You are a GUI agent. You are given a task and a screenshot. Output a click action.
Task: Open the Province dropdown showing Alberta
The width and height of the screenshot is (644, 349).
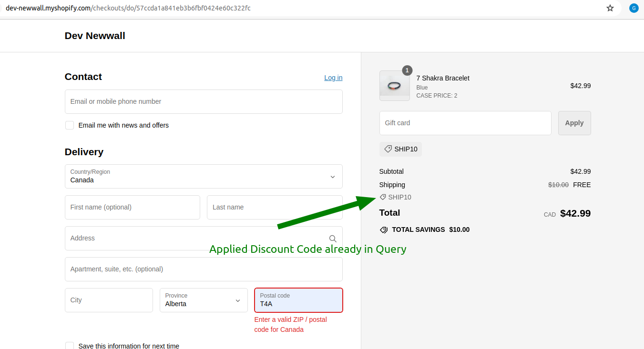(204, 300)
